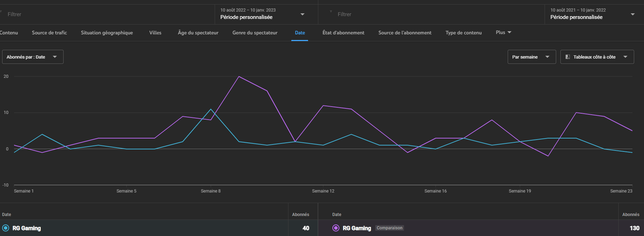
Task: Click the side-by-side tables layout icon
Action: click(x=568, y=57)
